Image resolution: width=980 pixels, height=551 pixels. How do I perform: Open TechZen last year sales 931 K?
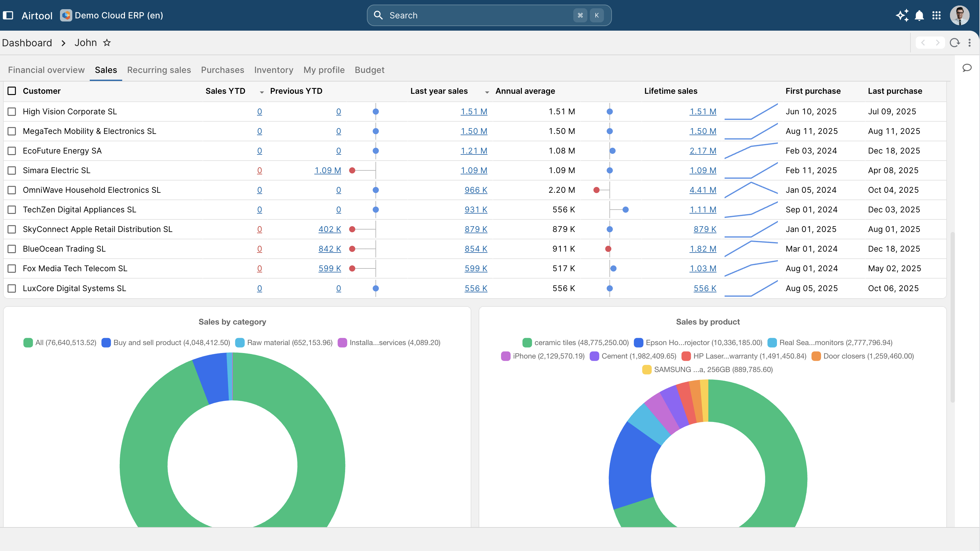pyautogui.click(x=476, y=209)
